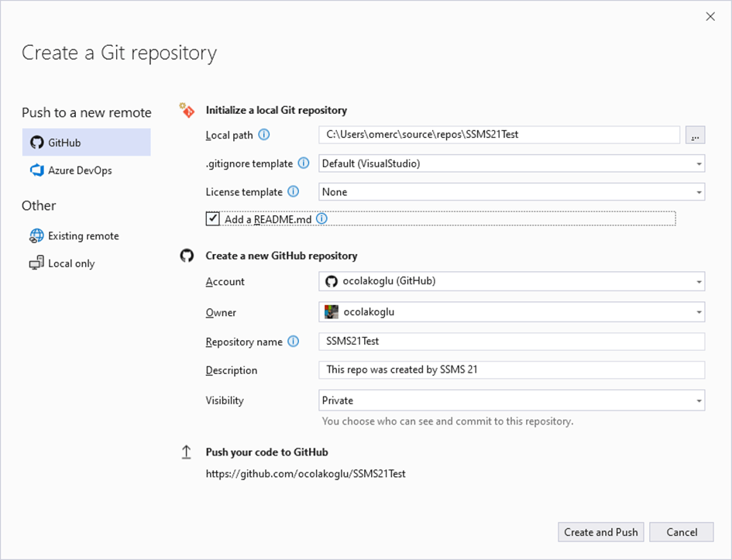Click the Repository name info icon
Viewport: 732px width, 560px height.
294,341
